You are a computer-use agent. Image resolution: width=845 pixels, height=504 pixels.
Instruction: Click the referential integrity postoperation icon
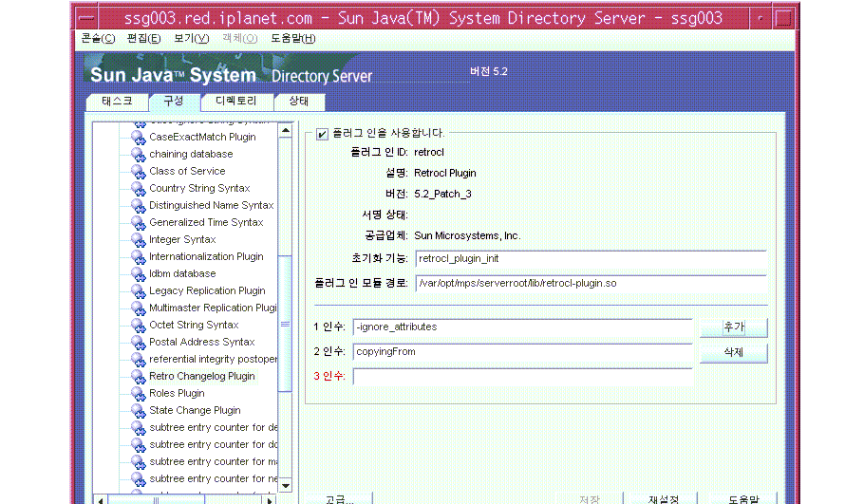point(139,361)
